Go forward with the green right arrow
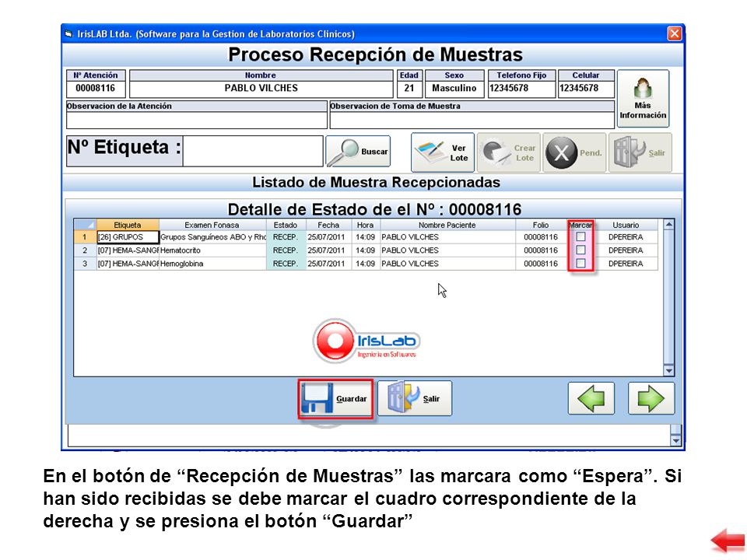This screenshot has width=747, height=560. [x=651, y=398]
